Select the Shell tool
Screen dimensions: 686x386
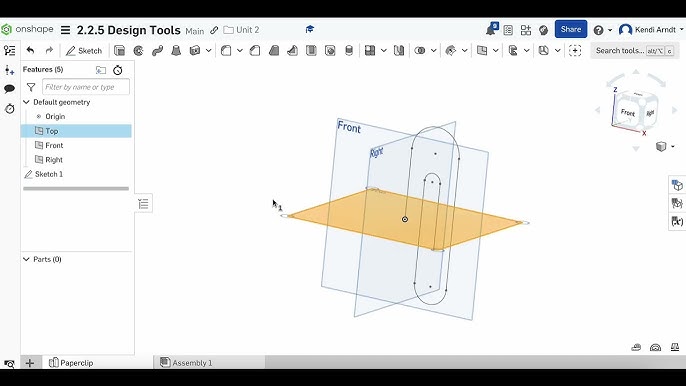click(311, 51)
